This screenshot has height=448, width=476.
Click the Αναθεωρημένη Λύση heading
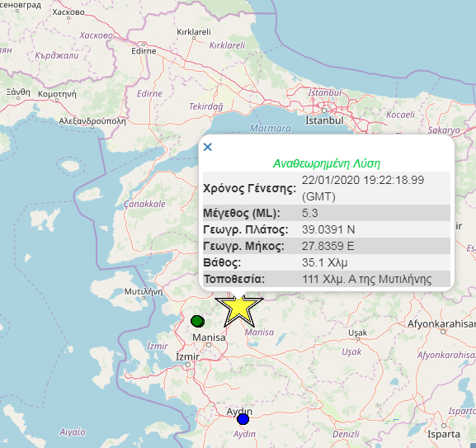click(x=327, y=163)
